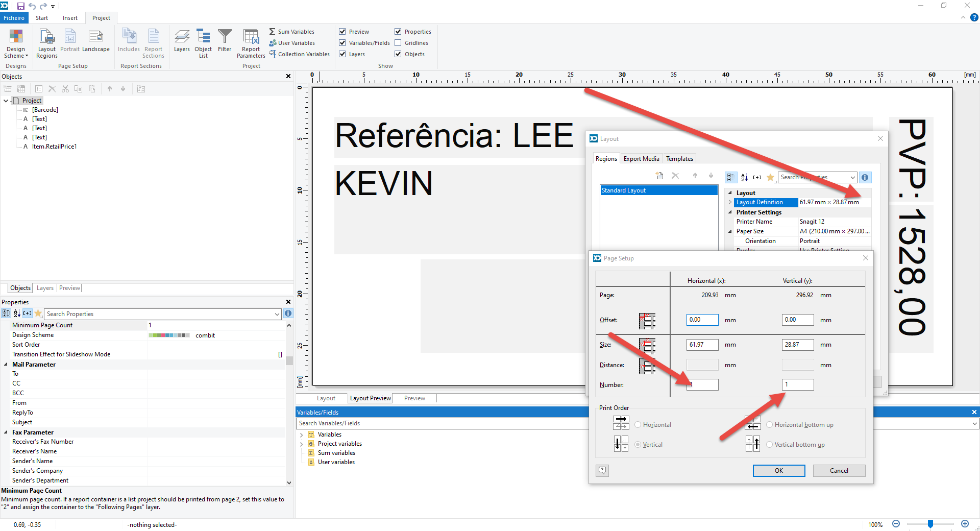Click the help icon in Page Setup
The image size is (980, 531).
(602, 470)
